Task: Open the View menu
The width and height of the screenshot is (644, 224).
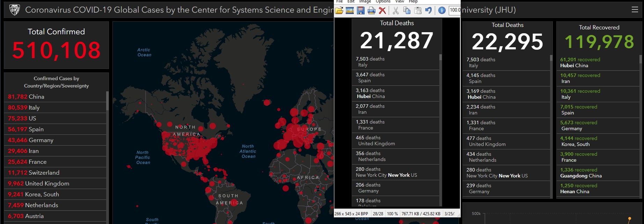Action: [400, 2]
